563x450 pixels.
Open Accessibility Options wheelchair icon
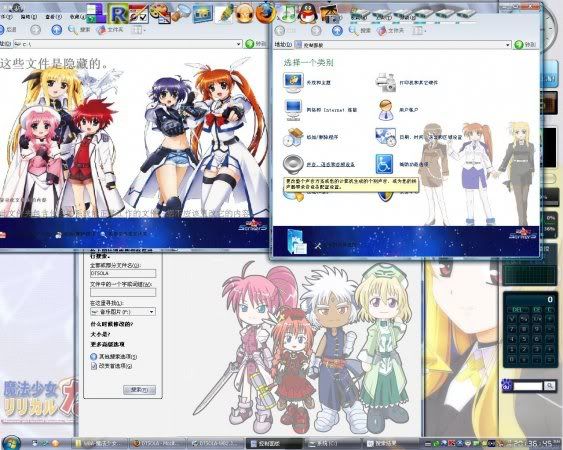pos(385,164)
